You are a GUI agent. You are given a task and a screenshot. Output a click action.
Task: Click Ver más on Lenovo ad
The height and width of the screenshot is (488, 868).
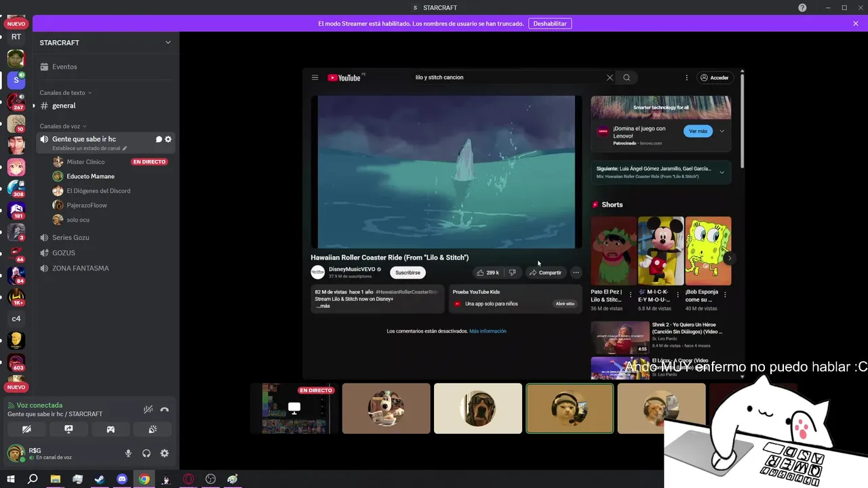coord(698,131)
